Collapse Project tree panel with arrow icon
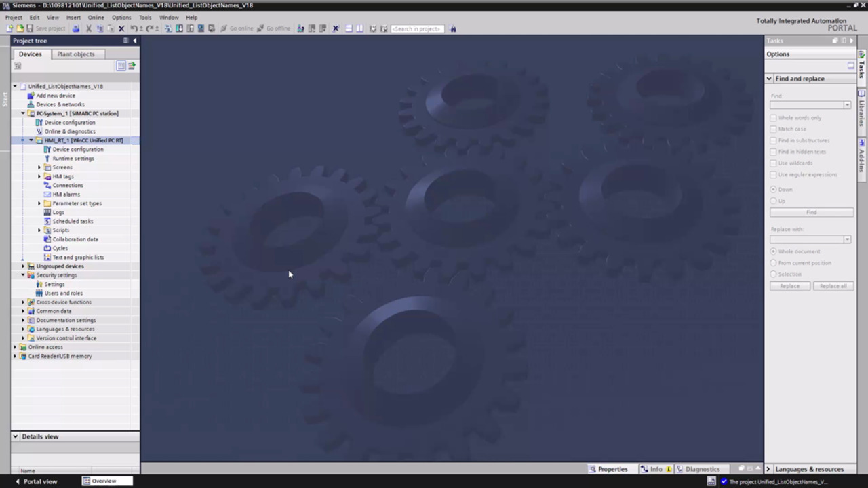 point(135,41)
